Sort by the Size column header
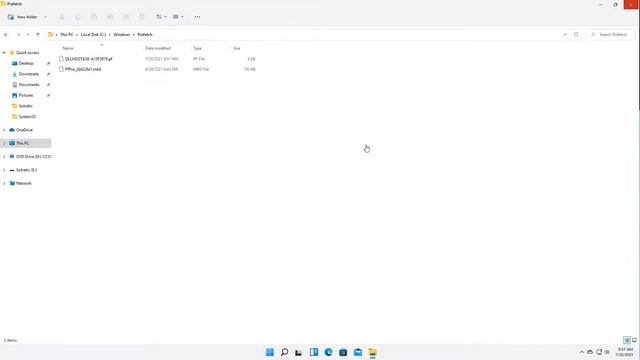 pyautogui.click(x=237, y=48)
